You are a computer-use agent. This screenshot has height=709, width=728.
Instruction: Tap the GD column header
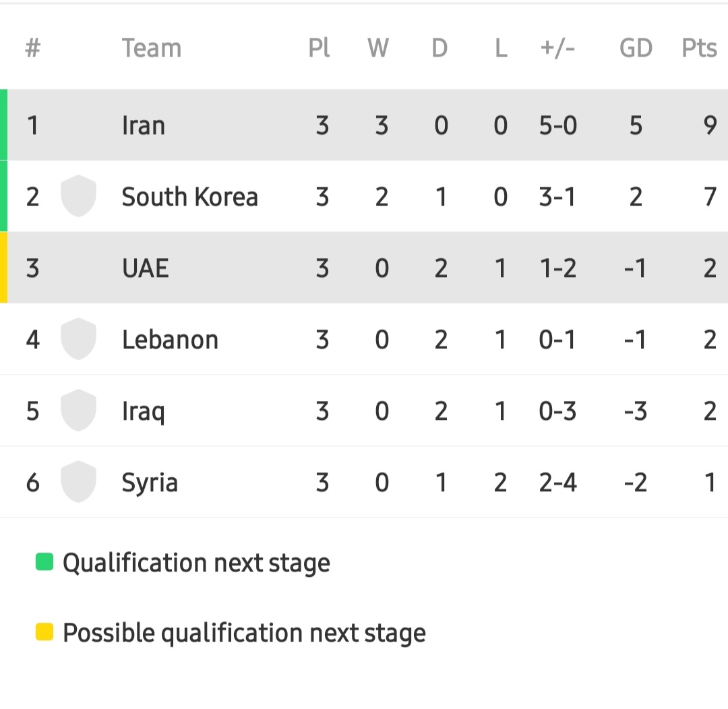(636, 49)
